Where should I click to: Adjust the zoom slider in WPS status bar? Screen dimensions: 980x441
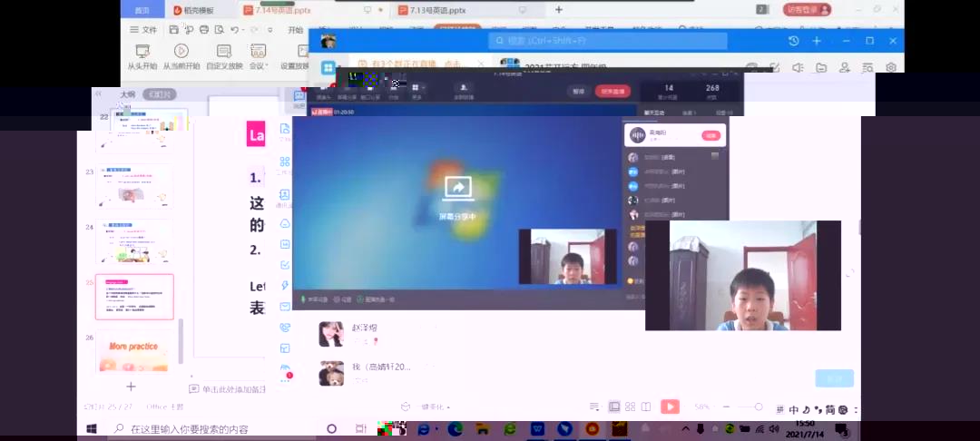pyautogui.click(x=749, y=407)
